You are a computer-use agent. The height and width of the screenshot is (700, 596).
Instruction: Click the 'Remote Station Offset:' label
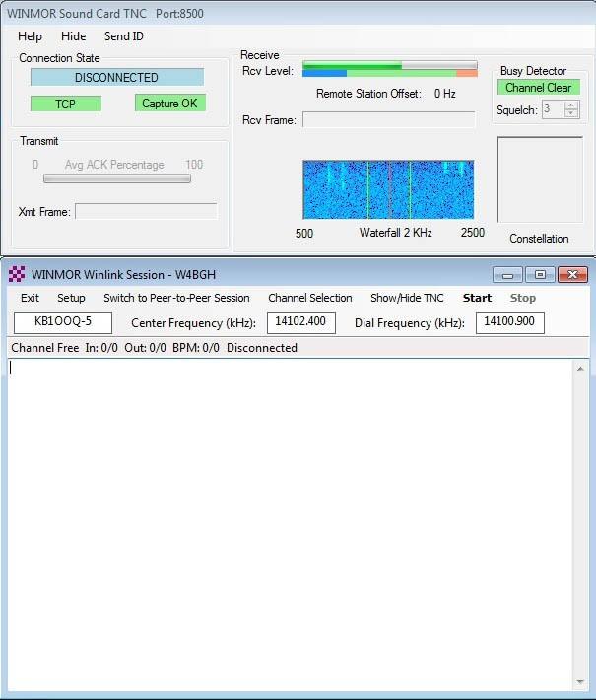pyautogui.click(x=369, y=94)
